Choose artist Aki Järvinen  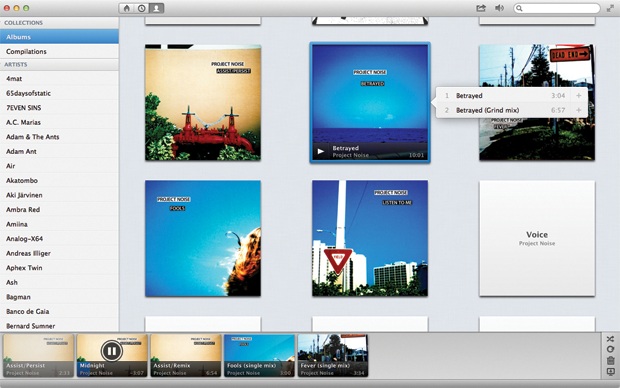59,195
